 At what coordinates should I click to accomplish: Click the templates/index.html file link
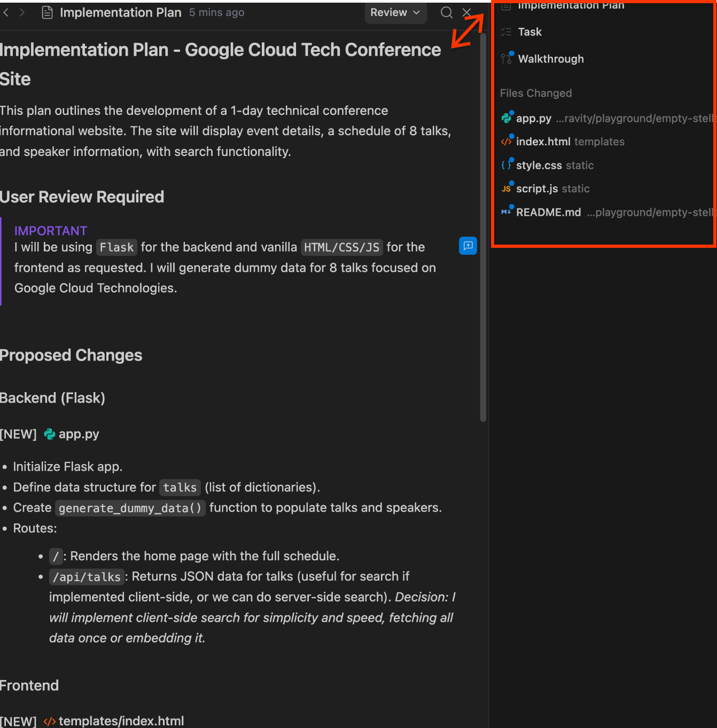coord(121,721)
